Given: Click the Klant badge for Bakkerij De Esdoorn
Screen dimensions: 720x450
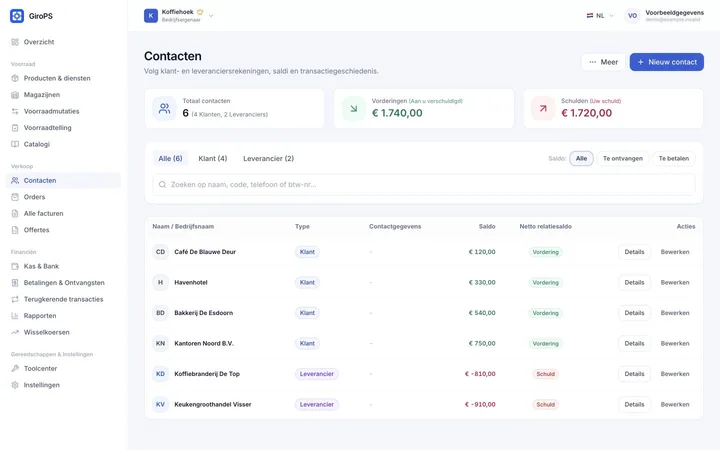Looking at the screenshot, I should point(307,313).
